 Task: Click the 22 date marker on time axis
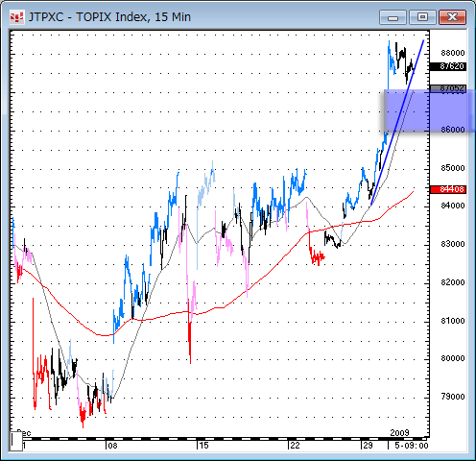click(x=295, y=446)
